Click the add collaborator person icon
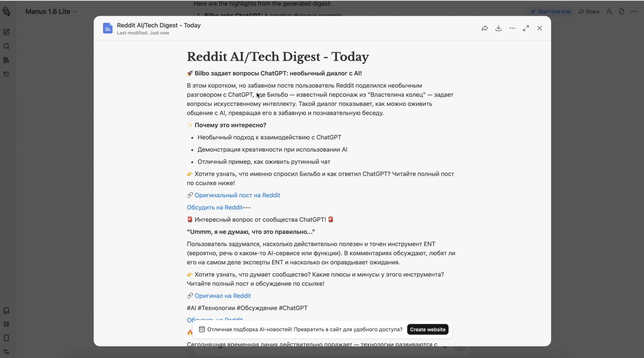 [x=609, y=12]
